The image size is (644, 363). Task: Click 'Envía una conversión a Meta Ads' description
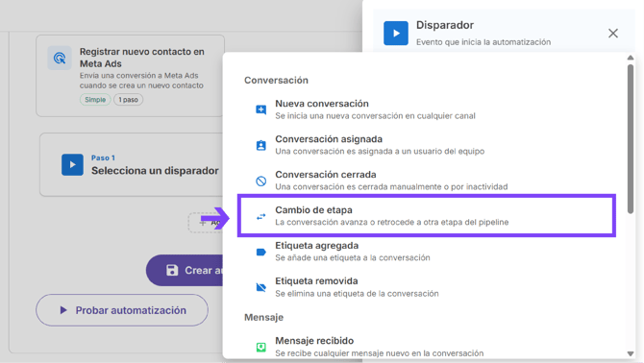pyautogui.click(x=141, y=81)
